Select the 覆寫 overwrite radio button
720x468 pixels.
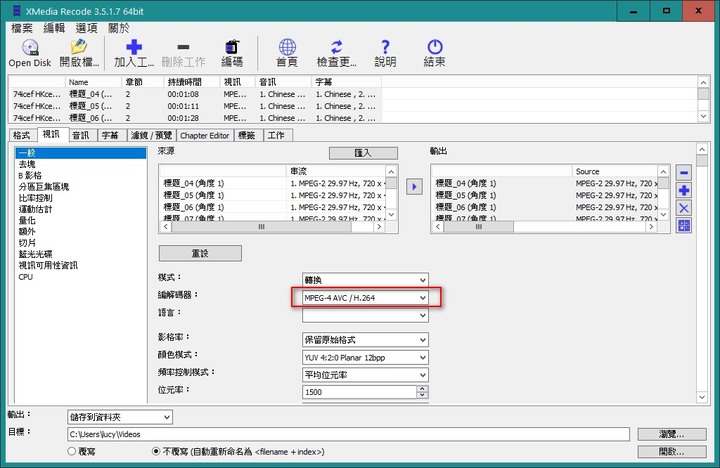(72, 451)
